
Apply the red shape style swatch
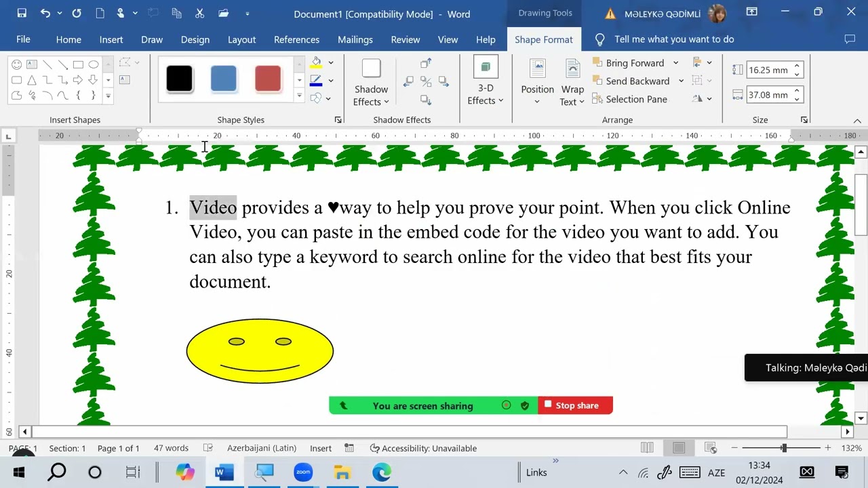click(x=268, y=79)
